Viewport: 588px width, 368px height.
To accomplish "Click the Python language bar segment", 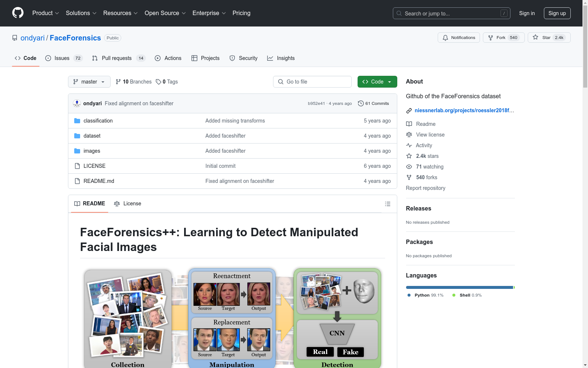I will [459, 287].
